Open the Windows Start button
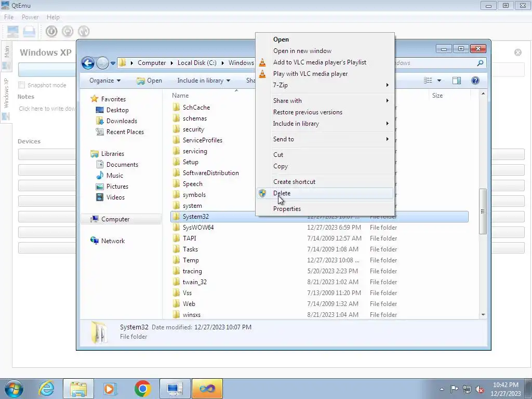 [x=14, y=389]
